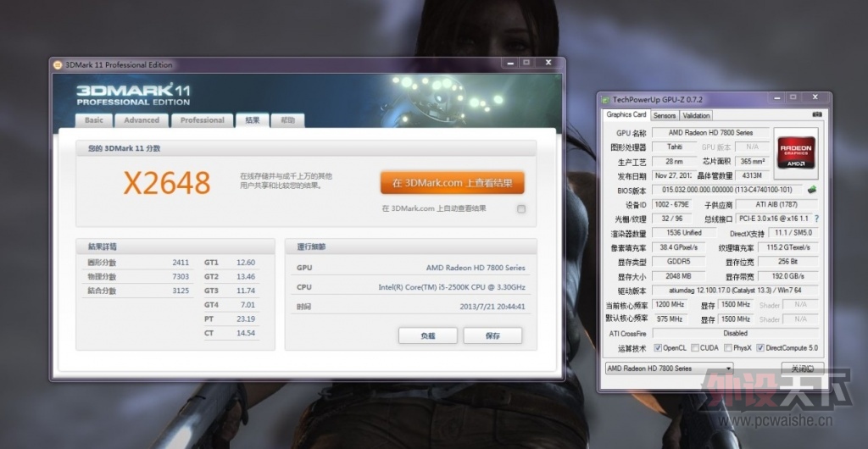The image size is (868, 449).
Task: Click the Nov 27 release date field
Action: tap(674, 176)
